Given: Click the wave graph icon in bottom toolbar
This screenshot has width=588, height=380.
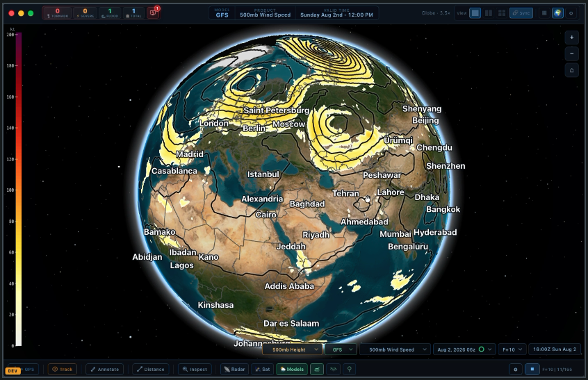Looking at the screenshot, I should [x=333, y=369].
